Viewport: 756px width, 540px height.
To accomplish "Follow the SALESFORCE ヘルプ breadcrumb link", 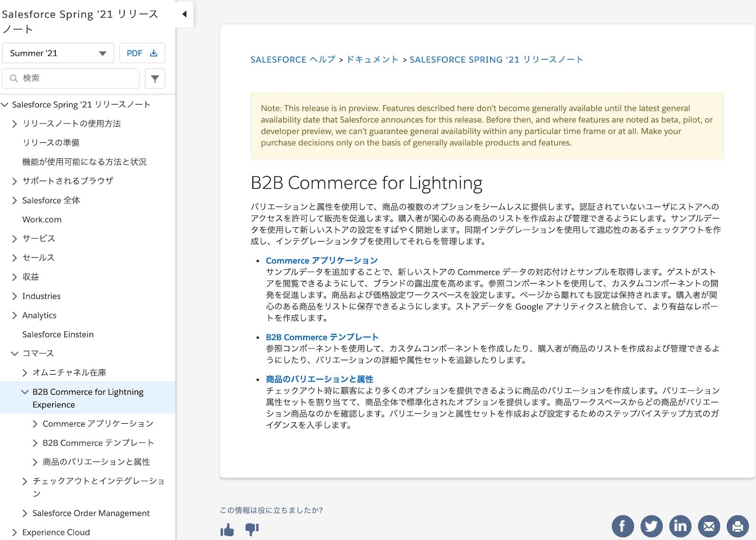I will point(293,60).
